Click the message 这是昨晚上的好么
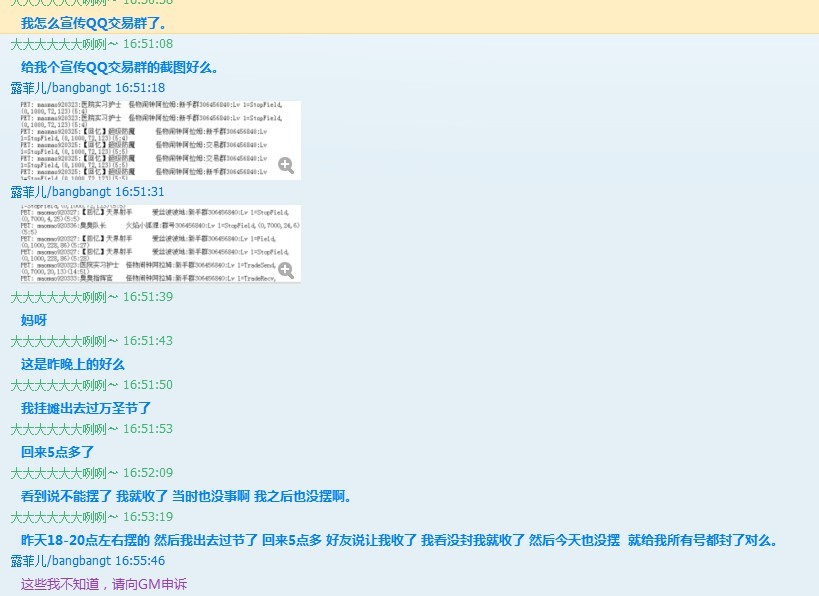Screen dimensions: 819x596 coord(73,364)
